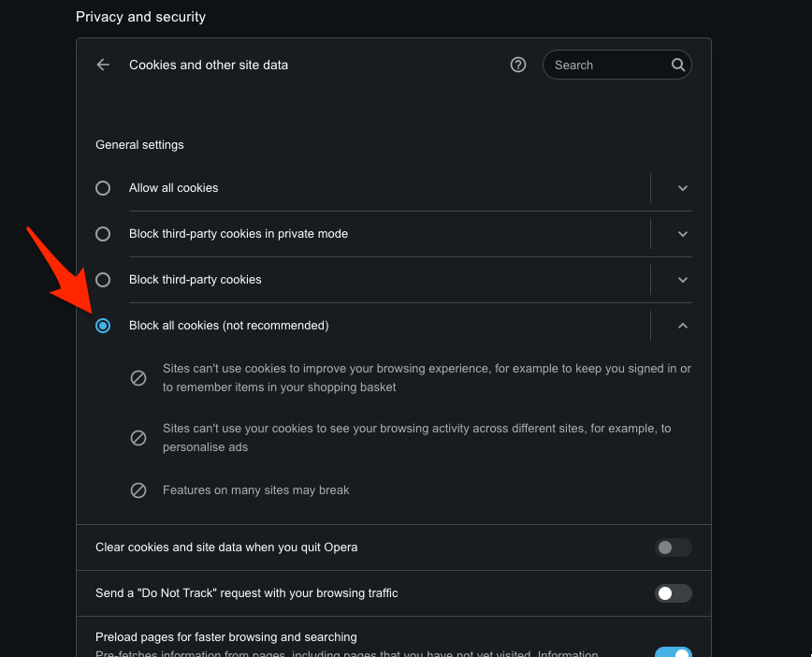This screenshot has height=657, width=812.
Task: Click the 'Block all cookies (not recommended)' label
Action: pyautogui.click(x=229, y=326)
